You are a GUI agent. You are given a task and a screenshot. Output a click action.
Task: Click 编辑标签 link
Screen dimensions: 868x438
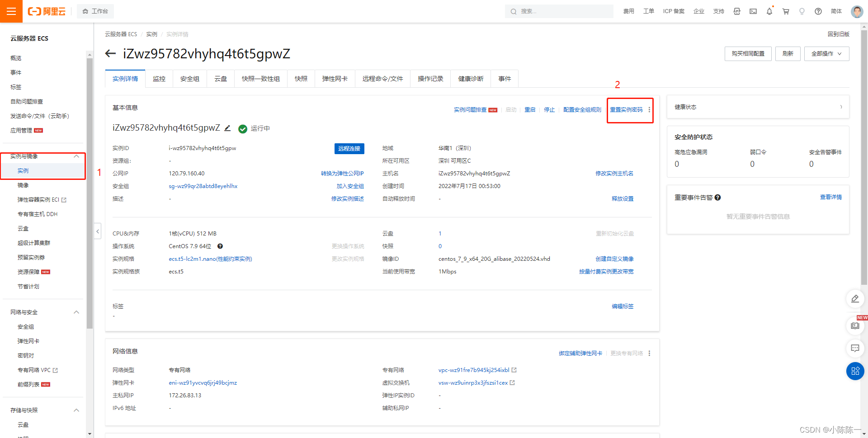[623, 306]
